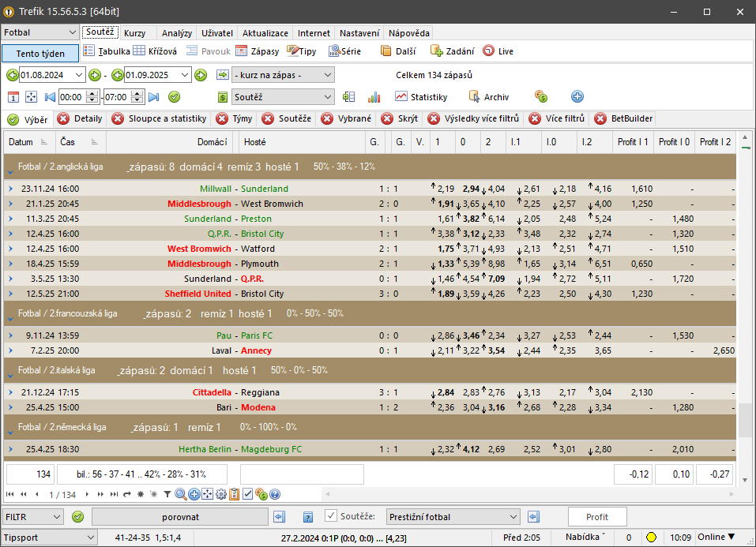
Task: Click the blue help icon in the grid navigator
Action: pyautogui.click(x=275, y=494)
